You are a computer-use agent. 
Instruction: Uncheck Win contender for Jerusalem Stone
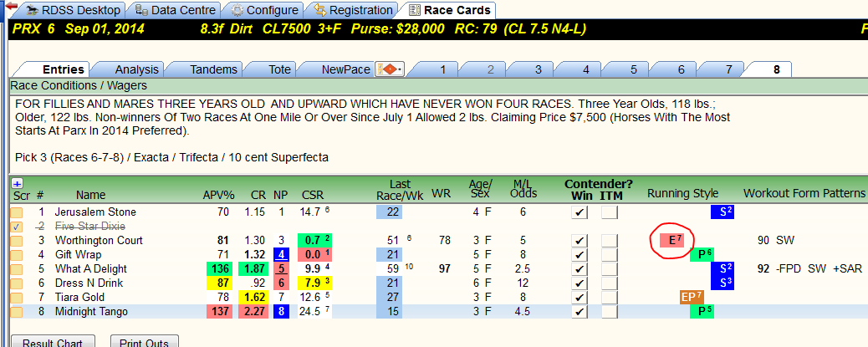pos(579,212)
